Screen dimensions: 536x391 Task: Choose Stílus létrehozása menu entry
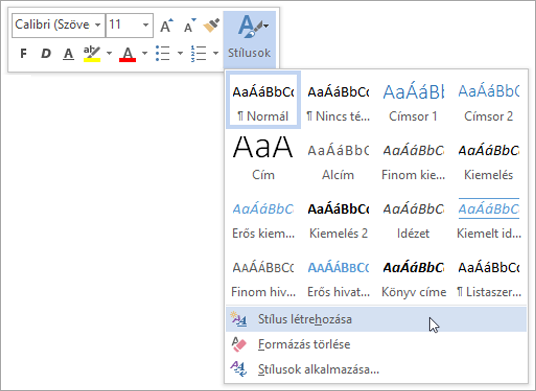point(376,319)
